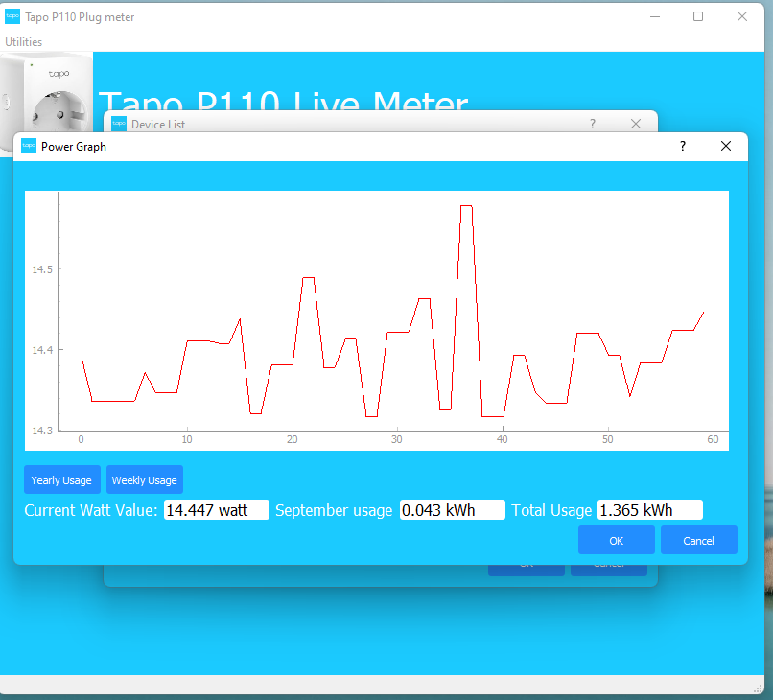
Task: Click the Weekly Usage button
Action: click(x=145, y=480)
